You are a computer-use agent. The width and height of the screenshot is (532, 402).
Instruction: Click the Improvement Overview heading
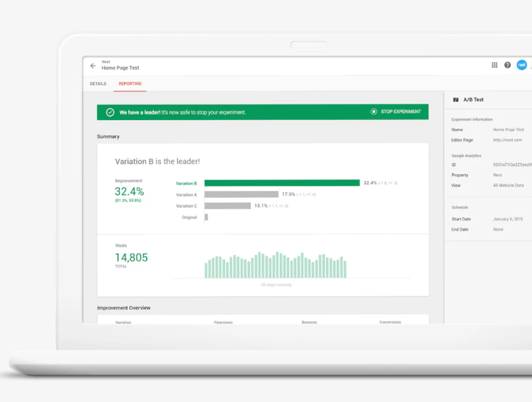(x=124, y=308)
